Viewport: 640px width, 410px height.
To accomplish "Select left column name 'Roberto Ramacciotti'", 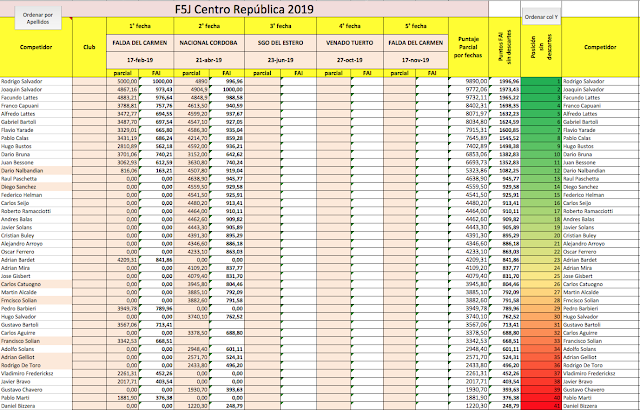I will [25, 211].
